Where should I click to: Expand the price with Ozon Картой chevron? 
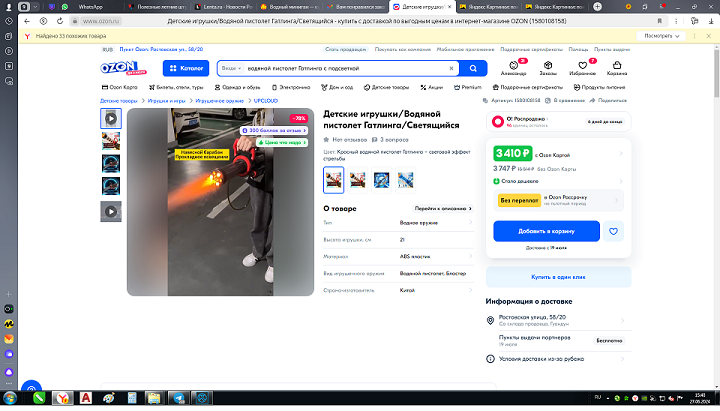[621, 153]
